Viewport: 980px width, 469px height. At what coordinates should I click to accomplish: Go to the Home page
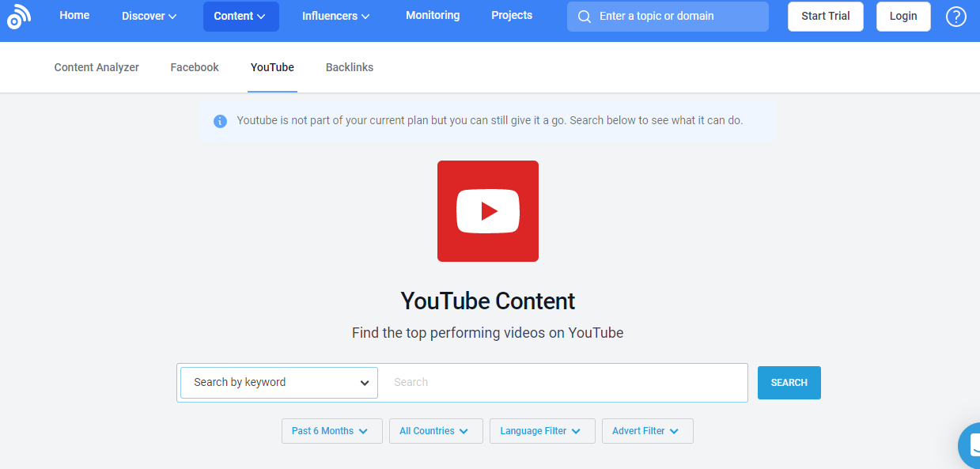pos(74,15)
